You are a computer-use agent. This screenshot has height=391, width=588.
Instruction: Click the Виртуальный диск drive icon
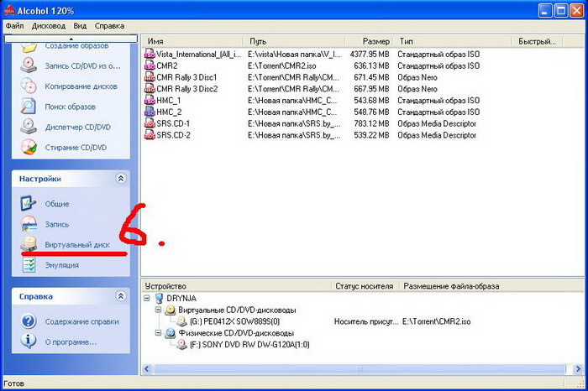tap(29, 244)
